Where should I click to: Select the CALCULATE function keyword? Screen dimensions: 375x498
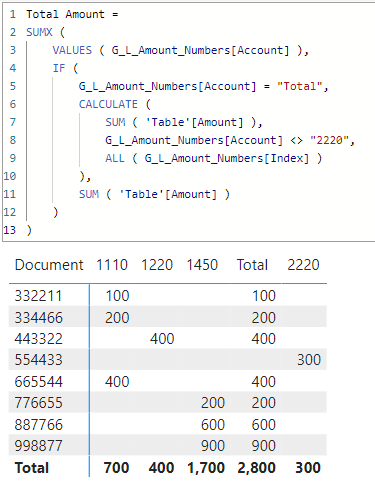108,104
